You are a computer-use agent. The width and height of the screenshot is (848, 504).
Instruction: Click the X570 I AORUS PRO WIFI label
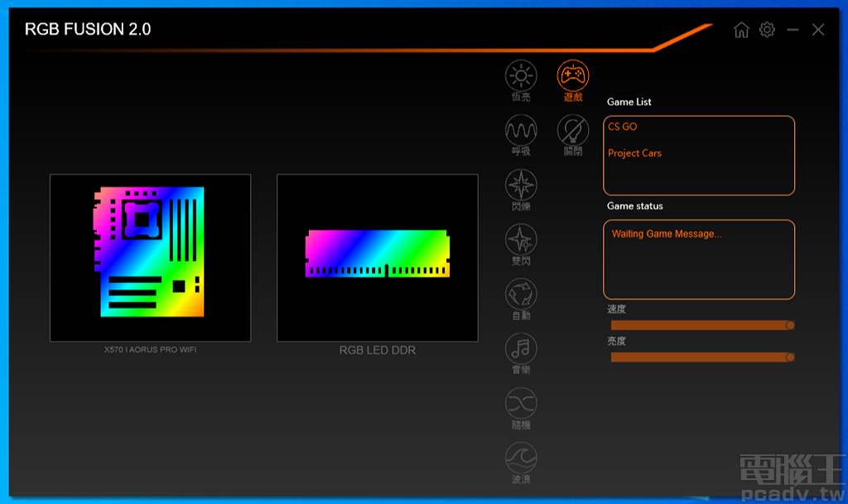click(x=150, y=350)
